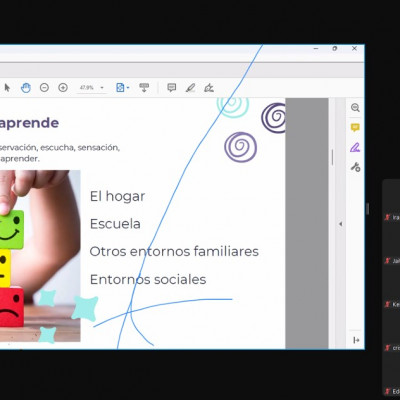The image size is (400, 400).
Task: Open the yellow Comment tool in right panel
Action: coord(355,127)
